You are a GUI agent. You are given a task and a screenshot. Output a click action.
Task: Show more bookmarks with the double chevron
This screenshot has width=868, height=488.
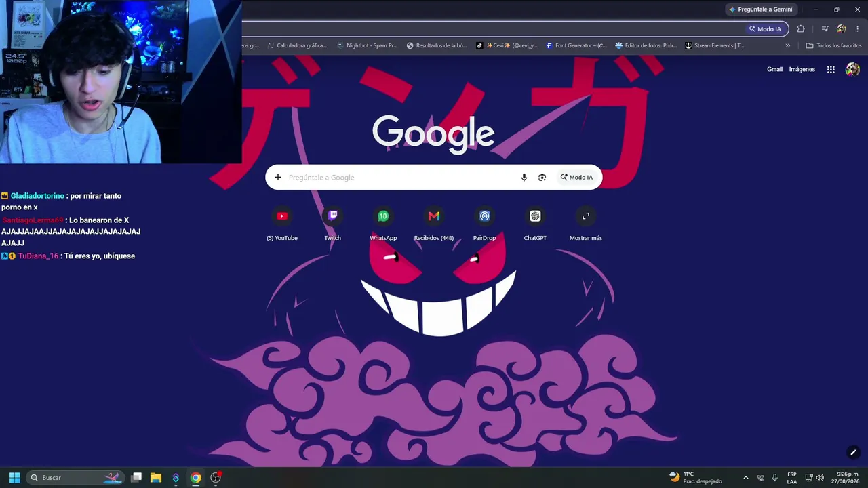pos(787,45)
